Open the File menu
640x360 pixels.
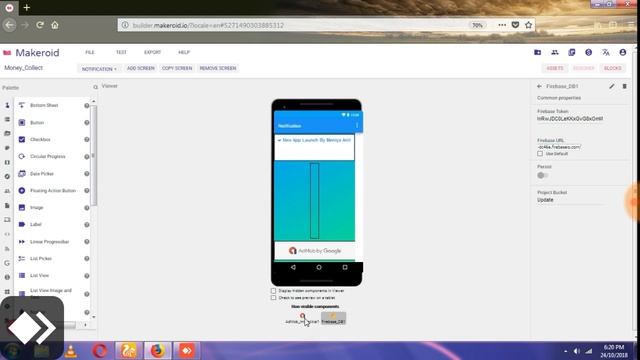(x=90, y=52)
